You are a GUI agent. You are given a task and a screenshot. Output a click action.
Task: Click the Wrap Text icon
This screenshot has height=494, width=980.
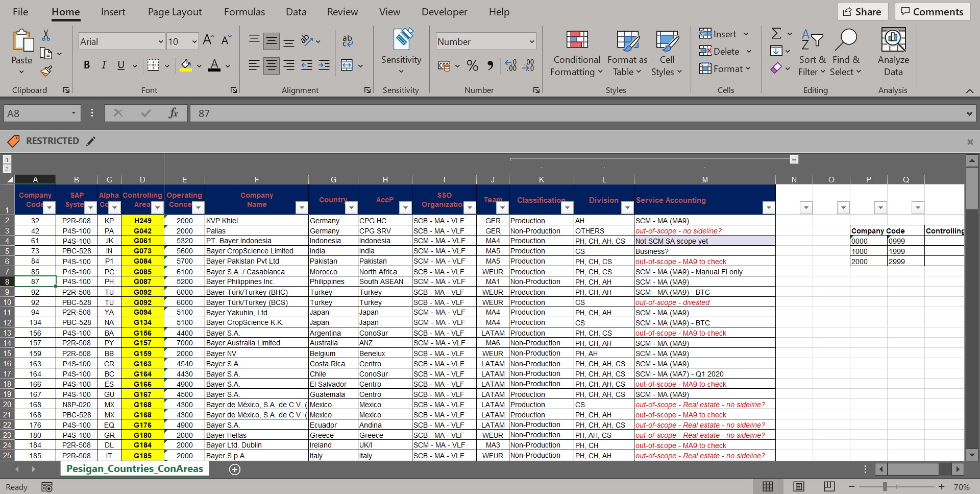click(x=348, y=41)
